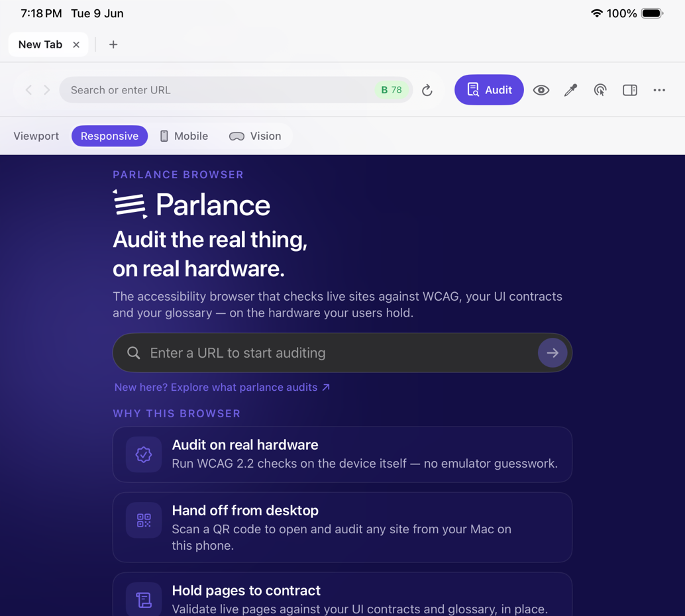The image size is (685, 616).
Task: Switch viewport to Mobile
Action: click(x=184, y=136)
